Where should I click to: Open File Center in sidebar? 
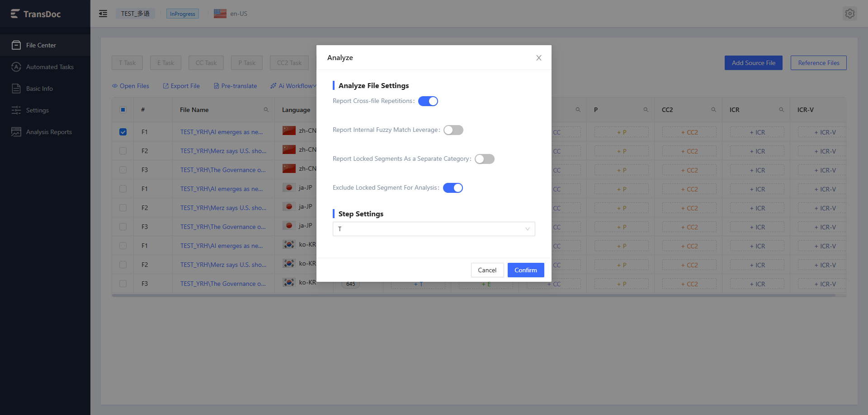45,45
